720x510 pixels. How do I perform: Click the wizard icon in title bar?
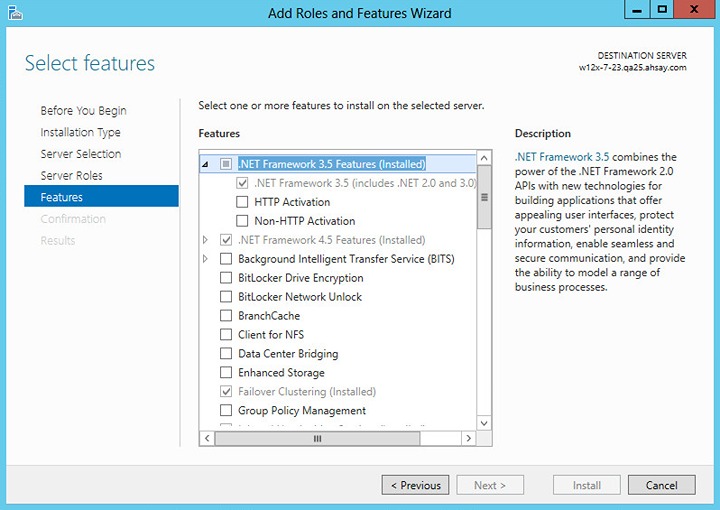pos(14,13)
